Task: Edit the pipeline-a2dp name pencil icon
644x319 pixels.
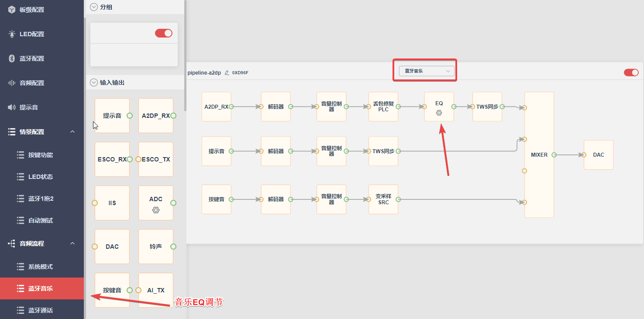Action: (x=227, y=73)
